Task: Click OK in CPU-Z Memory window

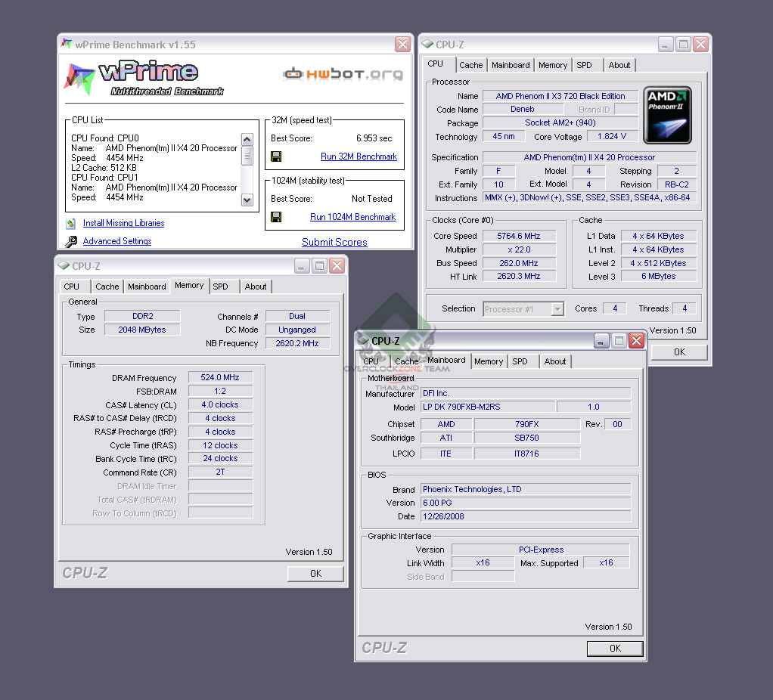Action: [315, 574]
